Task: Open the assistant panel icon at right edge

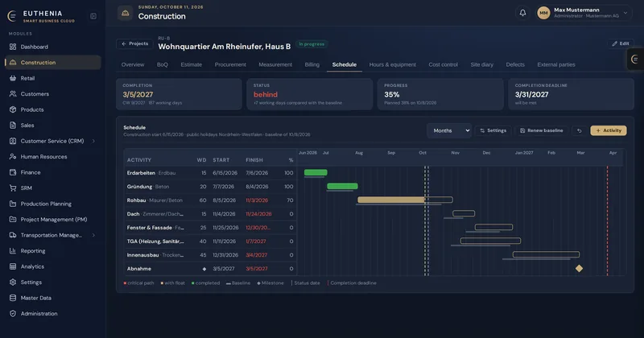Action: click(x=634, y=60)
